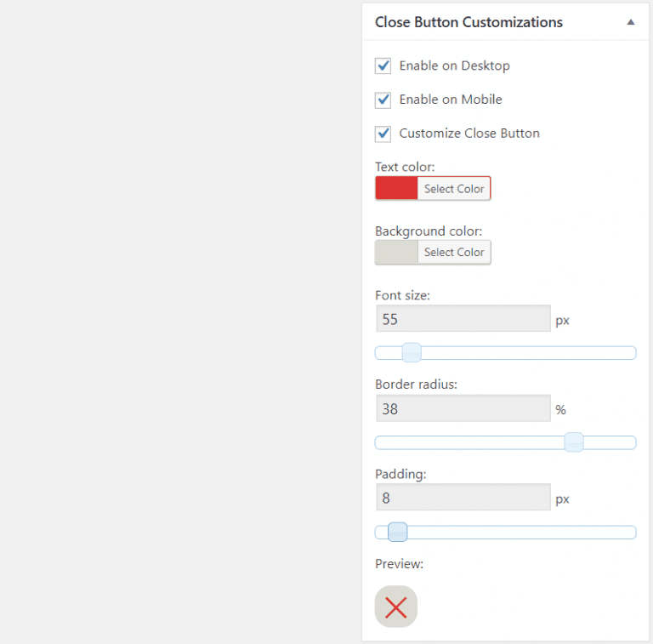This screenshot has width=653, height=644.
Task: Focus the Border radius input field
Action: click(x=463, y=409)
